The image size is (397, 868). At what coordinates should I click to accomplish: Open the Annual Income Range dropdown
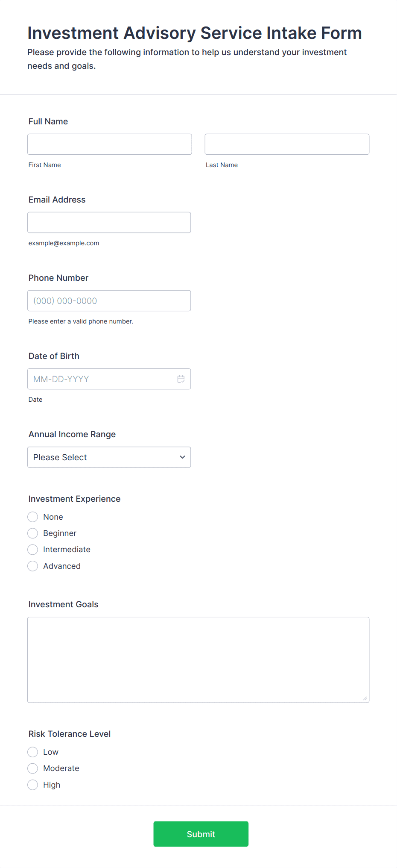coord(109,457)
